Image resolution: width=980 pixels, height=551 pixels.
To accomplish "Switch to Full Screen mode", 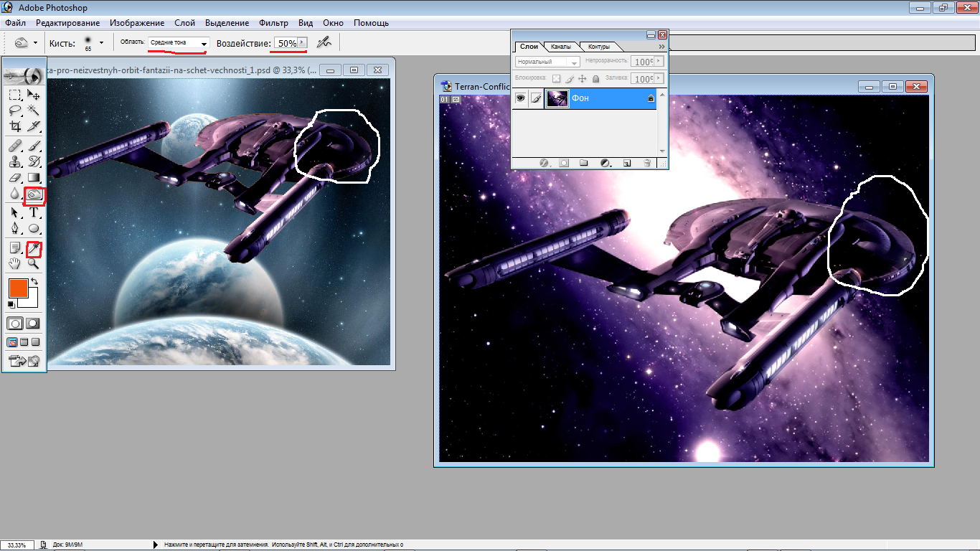I will click(36, 342).
